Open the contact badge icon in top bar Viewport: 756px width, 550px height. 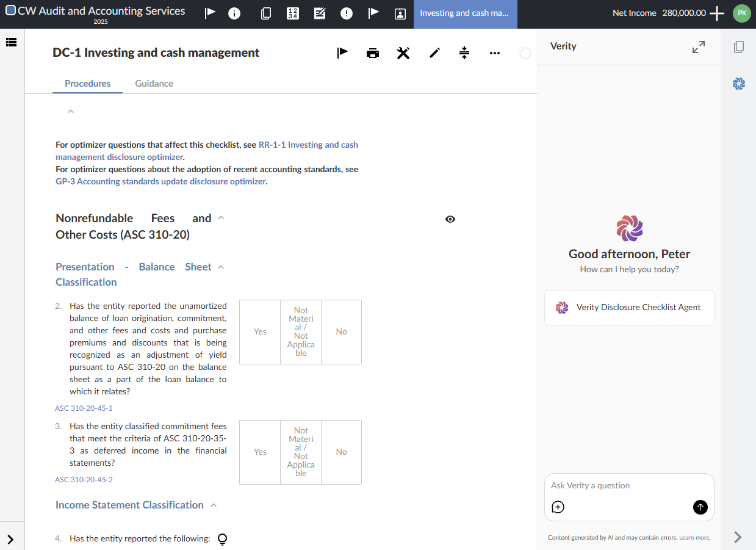pyautogui.click(x=400, y=13)
